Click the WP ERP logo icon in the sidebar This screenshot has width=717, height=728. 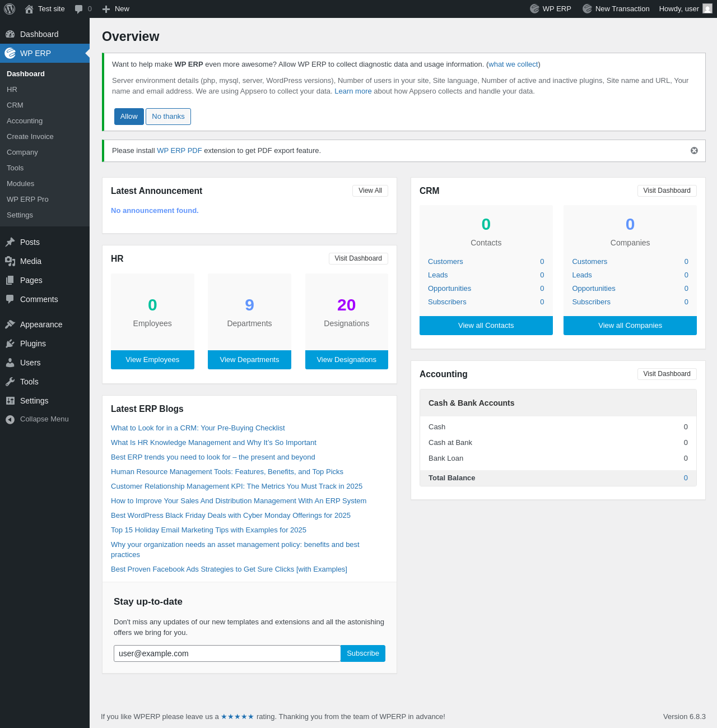[x=10, y=53]
